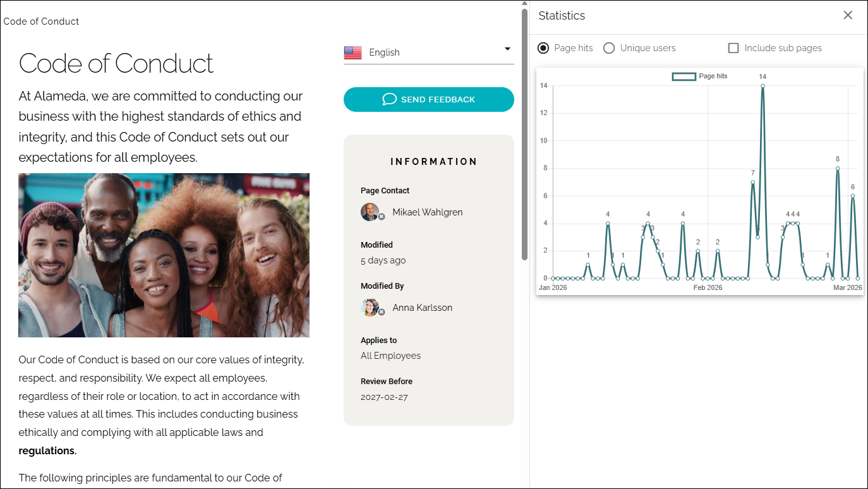
Task: Click the 14 peak data point in chart
Action: [x=763, y=86]
